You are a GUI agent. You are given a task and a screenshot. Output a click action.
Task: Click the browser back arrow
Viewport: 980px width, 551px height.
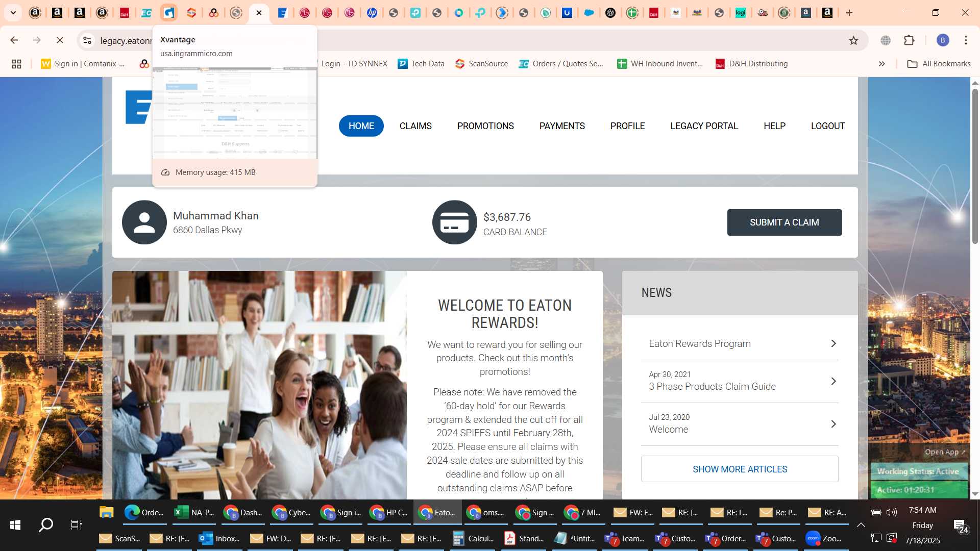tap(14, 40)
